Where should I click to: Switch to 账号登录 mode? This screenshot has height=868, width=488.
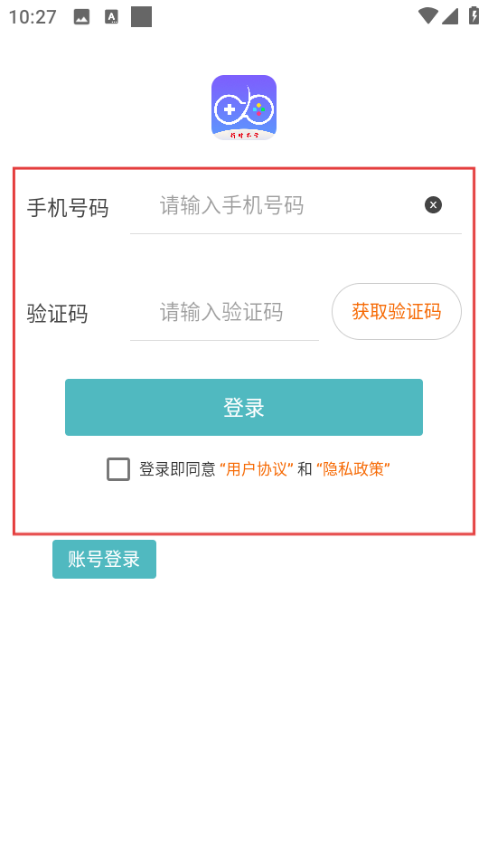[104, 559]
